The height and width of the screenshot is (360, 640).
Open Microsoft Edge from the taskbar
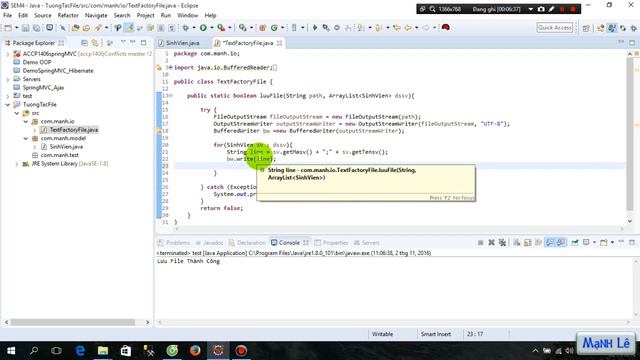80,351
